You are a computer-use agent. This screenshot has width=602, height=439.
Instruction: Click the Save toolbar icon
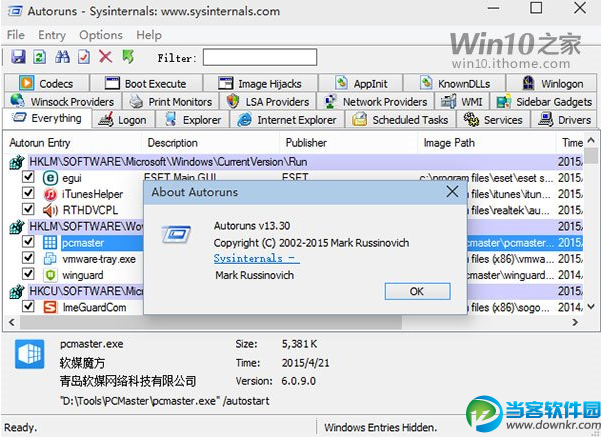[x=18, y=57]
